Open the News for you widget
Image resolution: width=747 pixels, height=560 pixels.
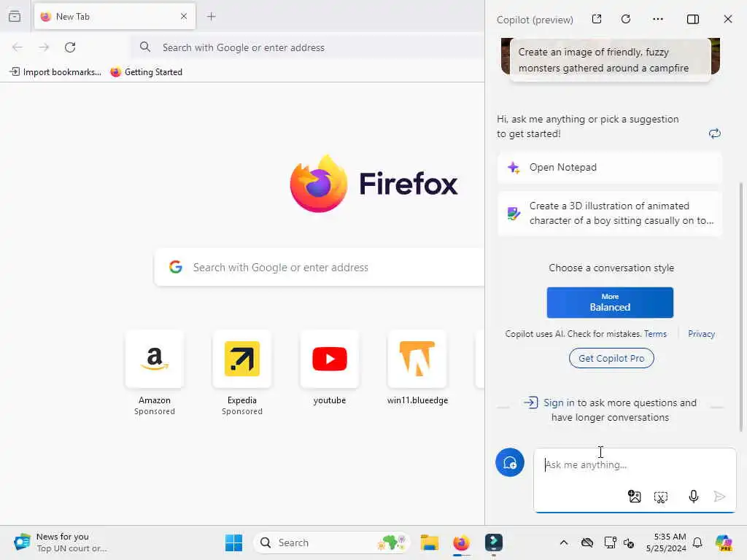click(60, 542)
